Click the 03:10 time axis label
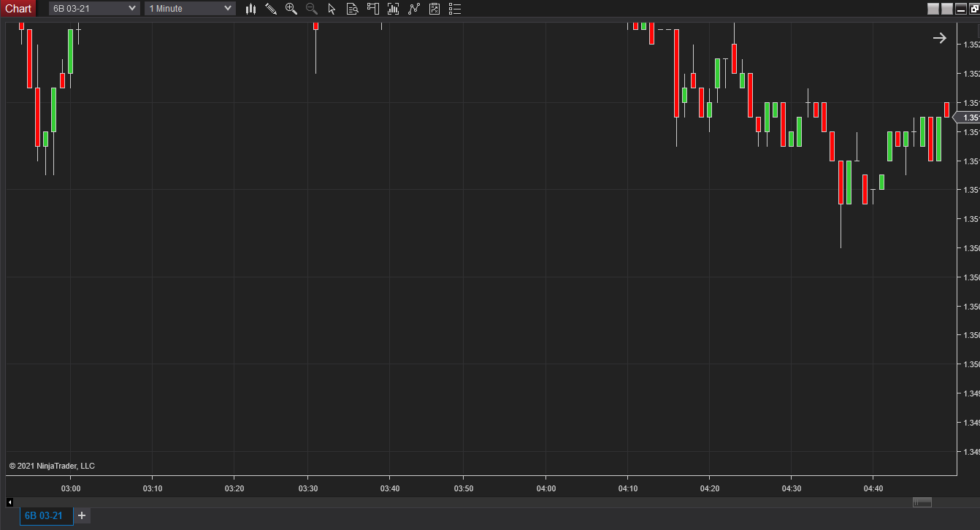 (x=153, y=488)
